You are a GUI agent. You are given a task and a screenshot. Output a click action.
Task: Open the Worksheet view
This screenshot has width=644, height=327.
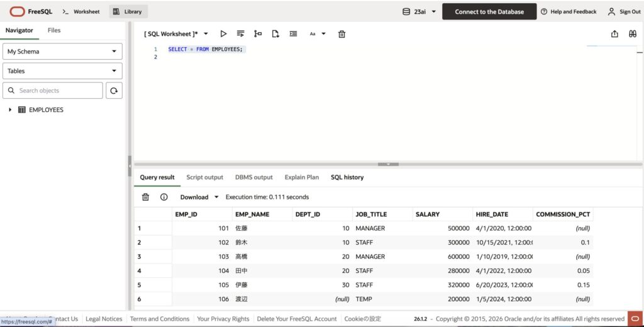click(x=81, y=11)
